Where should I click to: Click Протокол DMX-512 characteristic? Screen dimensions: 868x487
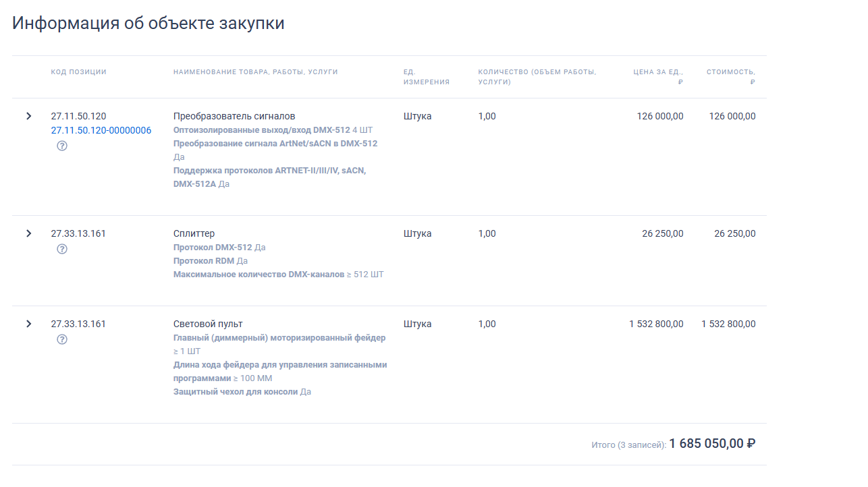213,248
